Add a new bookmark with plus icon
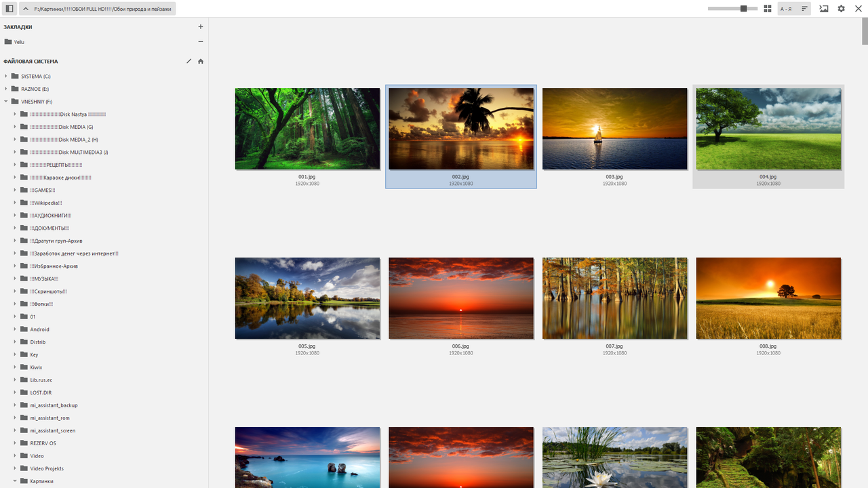 (x=201, y=27)
